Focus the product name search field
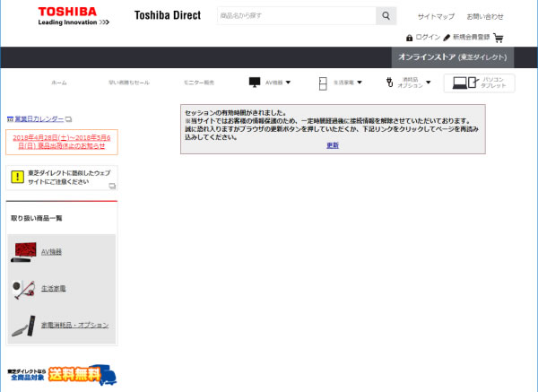The width and height of the screenshot is (538, 392). [297, 16]
